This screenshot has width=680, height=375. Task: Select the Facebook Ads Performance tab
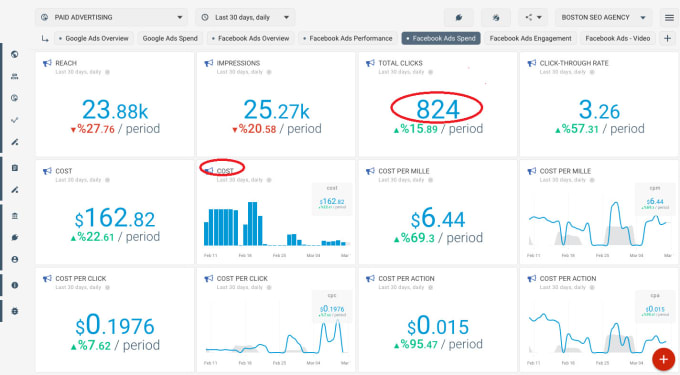point(348,39)
